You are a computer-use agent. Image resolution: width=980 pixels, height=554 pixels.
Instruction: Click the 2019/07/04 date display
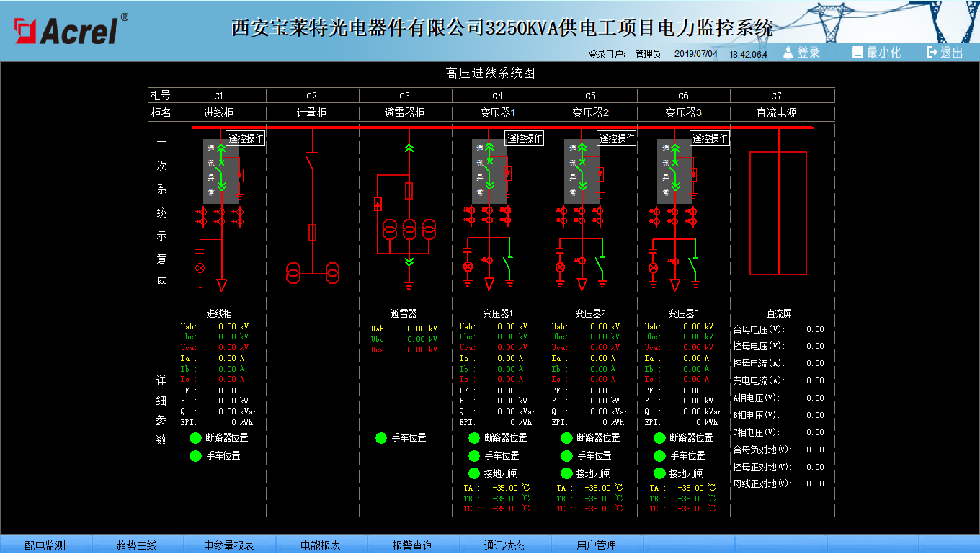point(696,54)
